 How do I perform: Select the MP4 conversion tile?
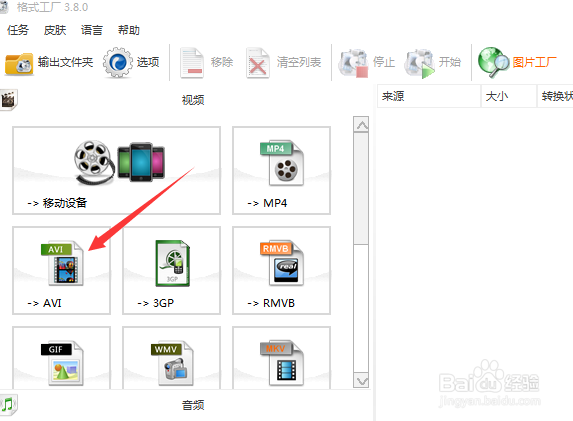click(281, 170)
